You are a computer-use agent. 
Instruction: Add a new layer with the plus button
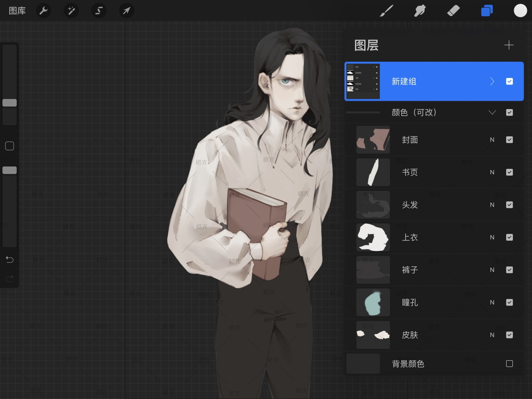[x=509, y=46]
